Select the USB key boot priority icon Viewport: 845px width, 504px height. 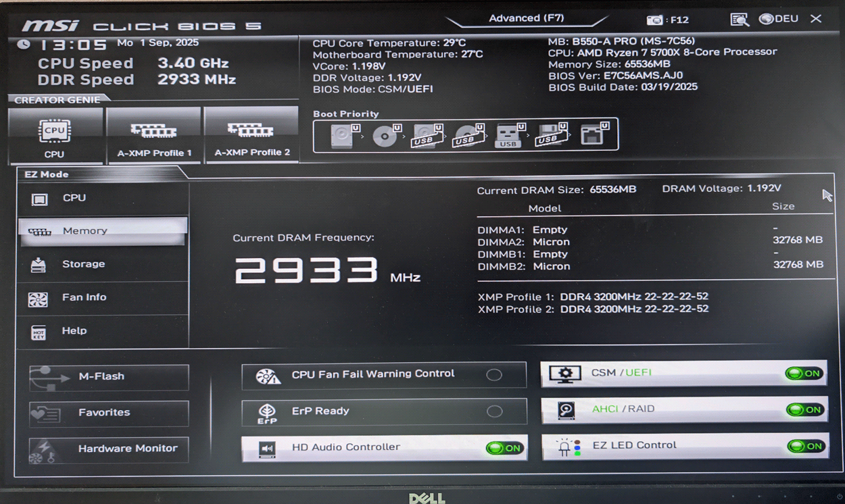coord(510,135)
